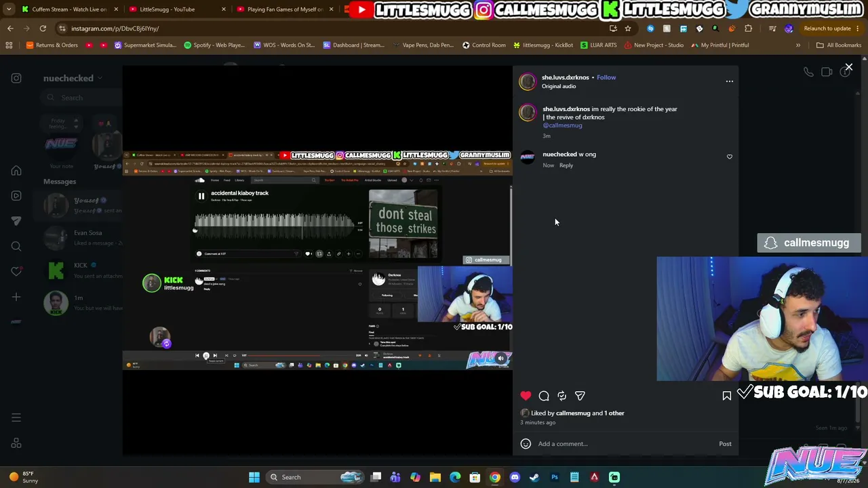
Task: Open she.luvs.dxrknos profile picture in header
Action: pos(528,82)
